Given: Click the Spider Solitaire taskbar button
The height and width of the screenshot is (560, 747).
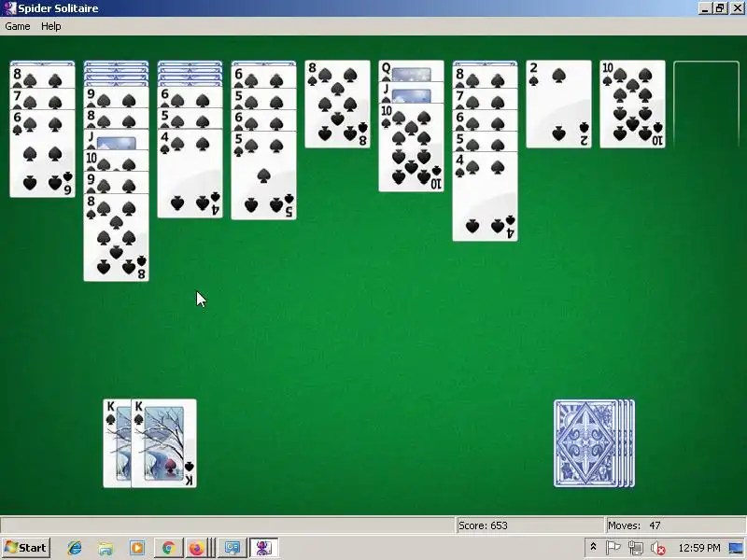Looking at the screenshot, I should coord(263,548).
